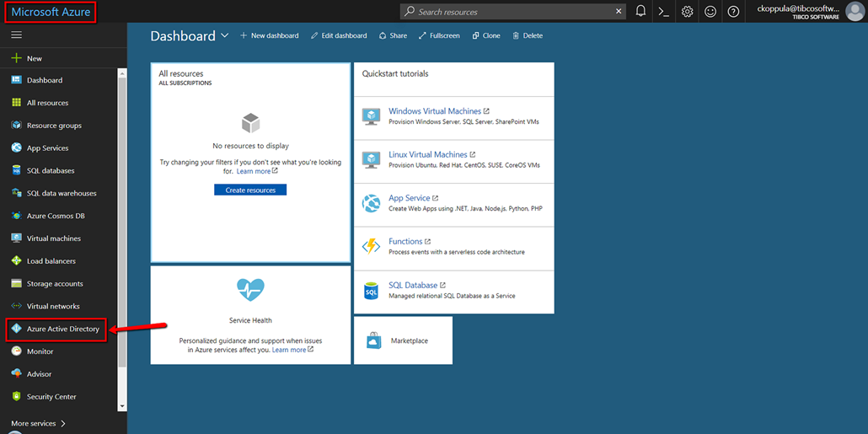Click the All resources grid icon
This screenshot has width=868, height=434.
[17, 103]
